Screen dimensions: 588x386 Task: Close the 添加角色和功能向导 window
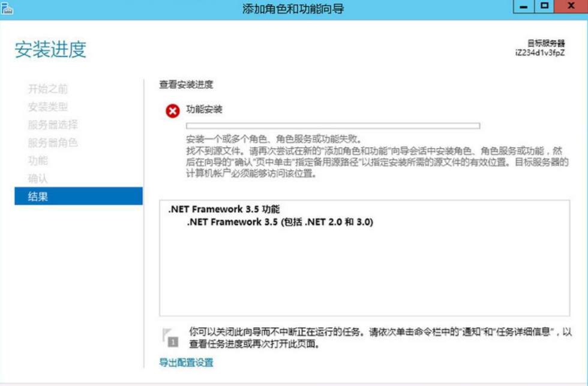pos(571,7)
